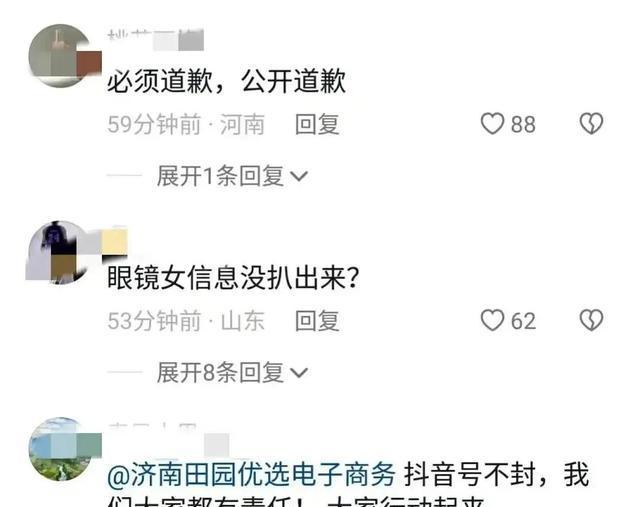Reply to the 眼镜女 comment via 回复
This screenshot has width=640, height=507.
317,320
